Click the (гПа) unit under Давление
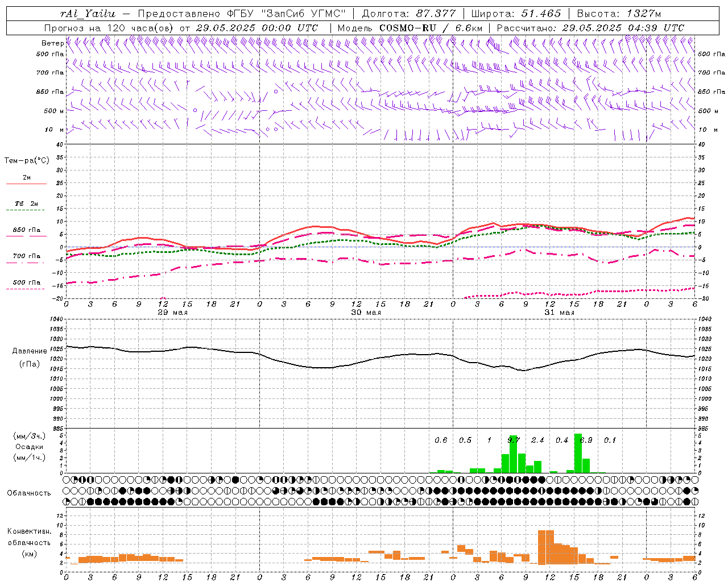Viewport: 728px width, 582px height. pyautogui.click(x=30, y=364)
